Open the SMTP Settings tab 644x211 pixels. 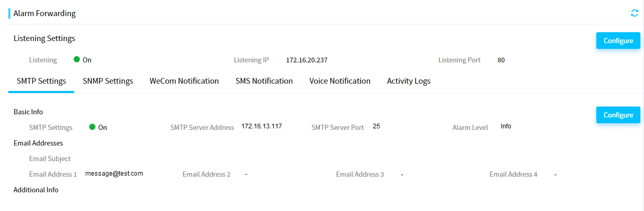(41, 81)
